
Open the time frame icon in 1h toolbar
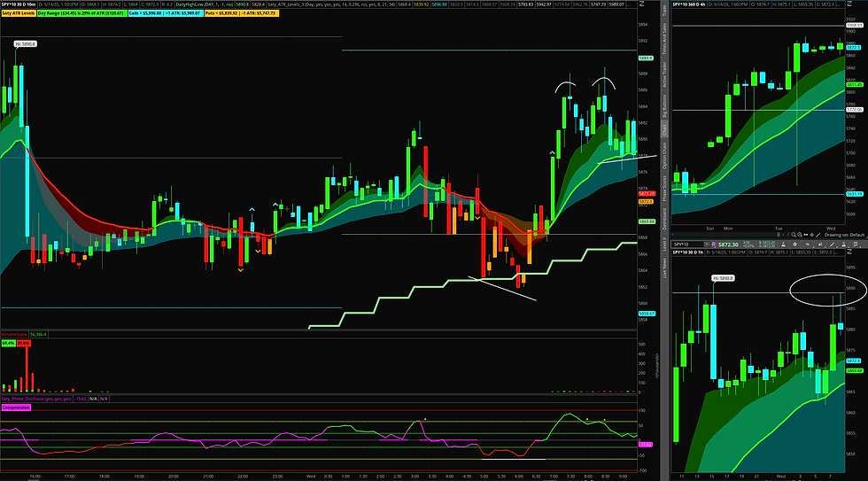click(808, 244)
